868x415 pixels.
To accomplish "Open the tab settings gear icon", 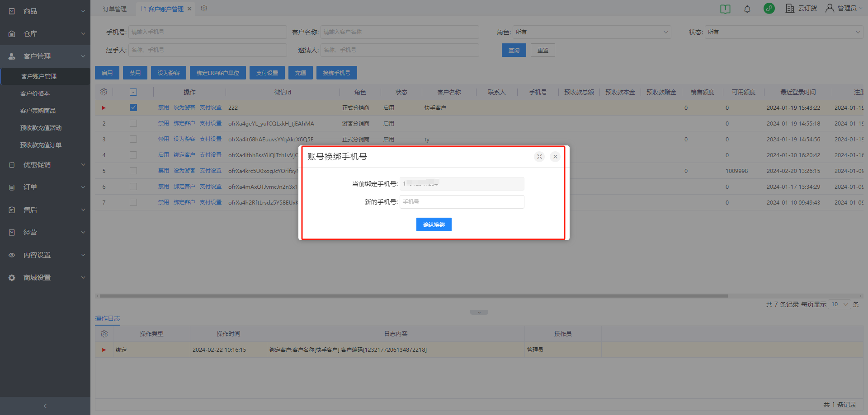I will pos(204,8).
